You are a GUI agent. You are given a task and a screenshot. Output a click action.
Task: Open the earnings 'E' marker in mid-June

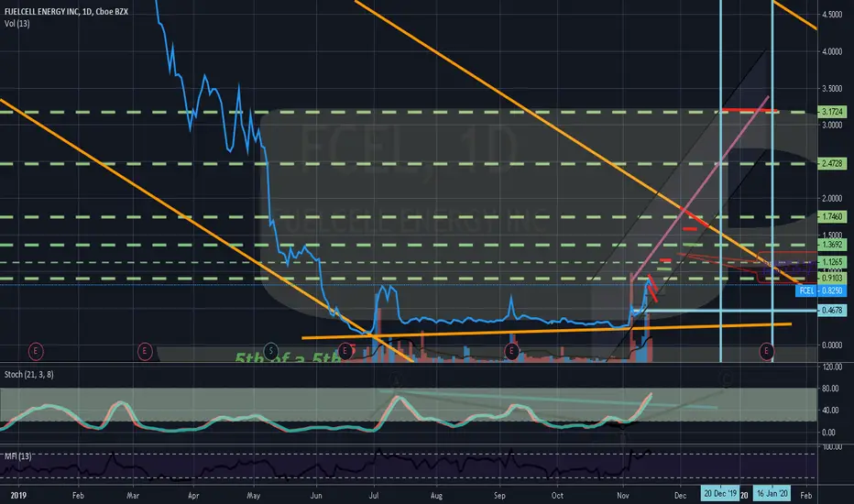pos(345,351)
